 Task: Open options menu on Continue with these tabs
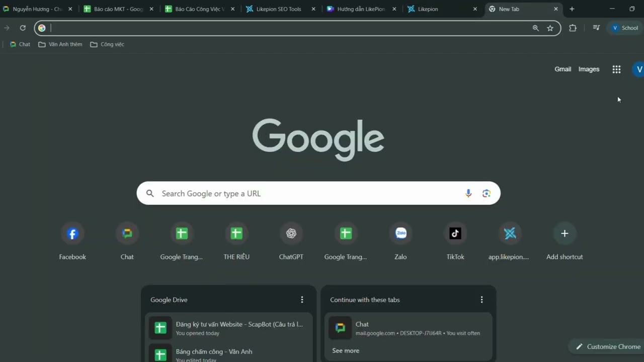[x=481, y=299]
